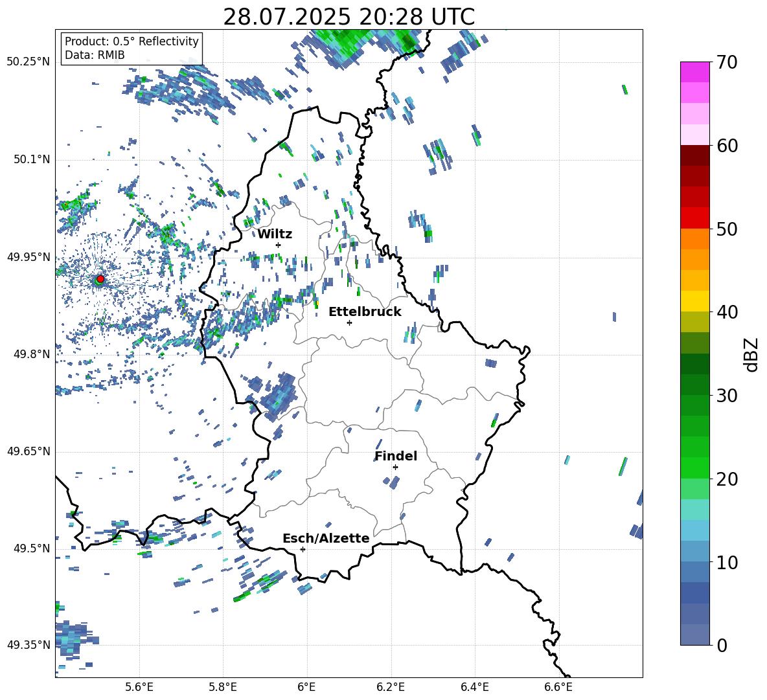Click the Wiltz station cross marker
Viewport: 767px width, 700px height.
click(278, 245)
